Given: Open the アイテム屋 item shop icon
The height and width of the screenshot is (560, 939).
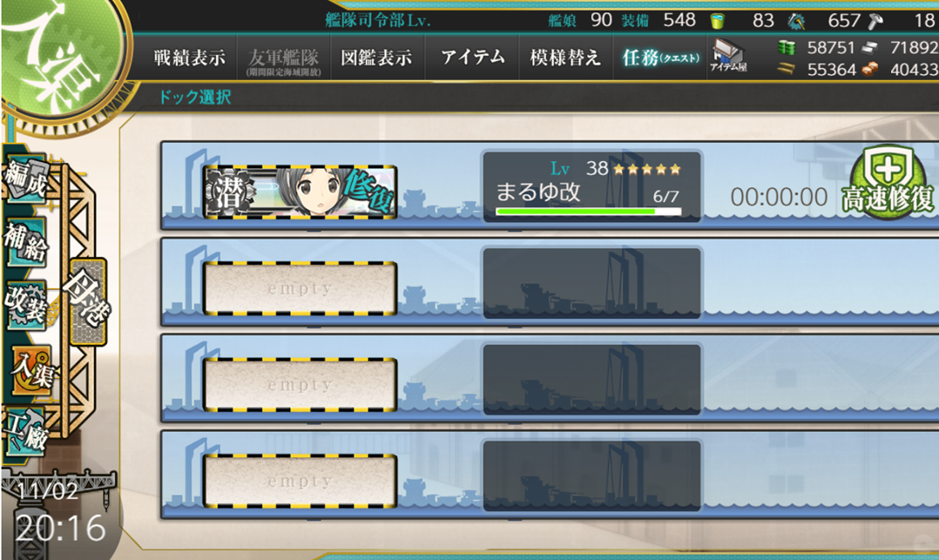Looking at the screenshot, I should 728,56.
